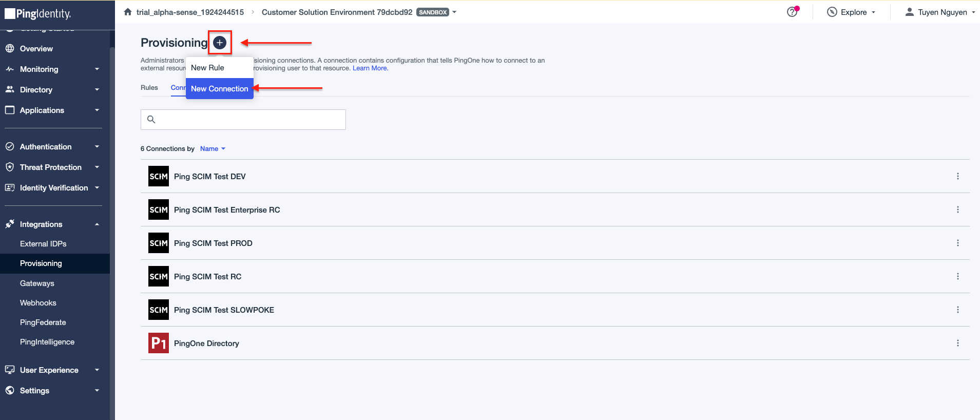
Task: Click the PingIdentity logo
Action: tap(39, 13)
